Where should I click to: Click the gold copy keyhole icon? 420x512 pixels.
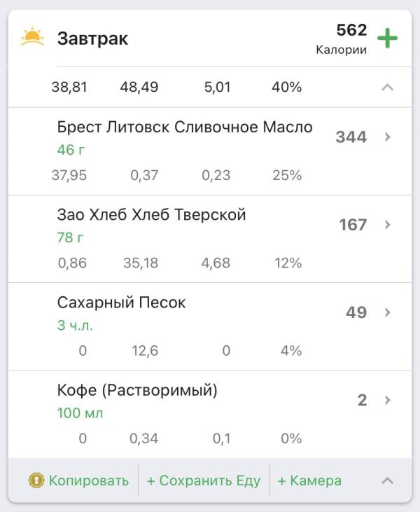[36, 480]
